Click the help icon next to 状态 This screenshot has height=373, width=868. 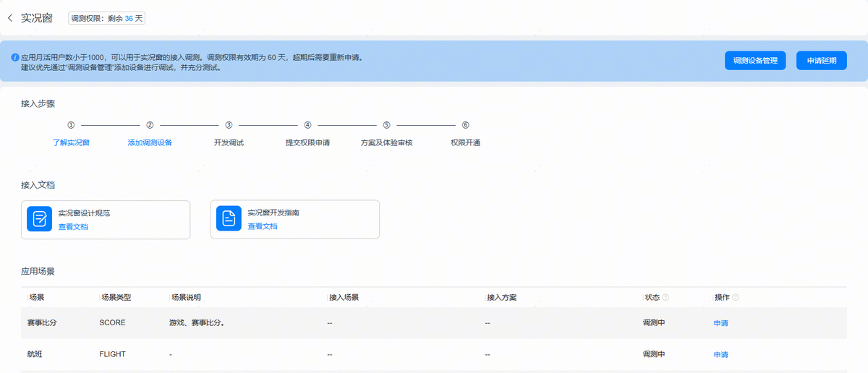coord(665,297)
